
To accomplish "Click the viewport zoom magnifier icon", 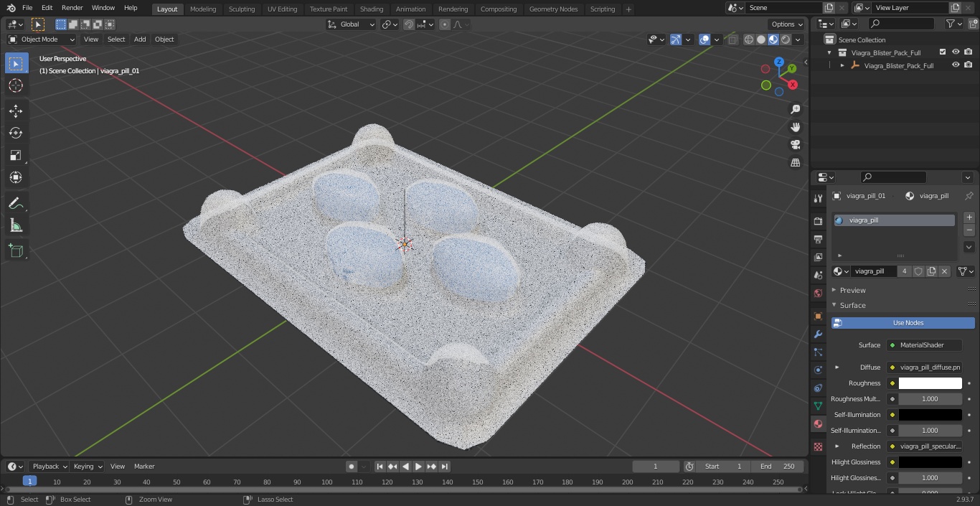I will tap(795, 109).
